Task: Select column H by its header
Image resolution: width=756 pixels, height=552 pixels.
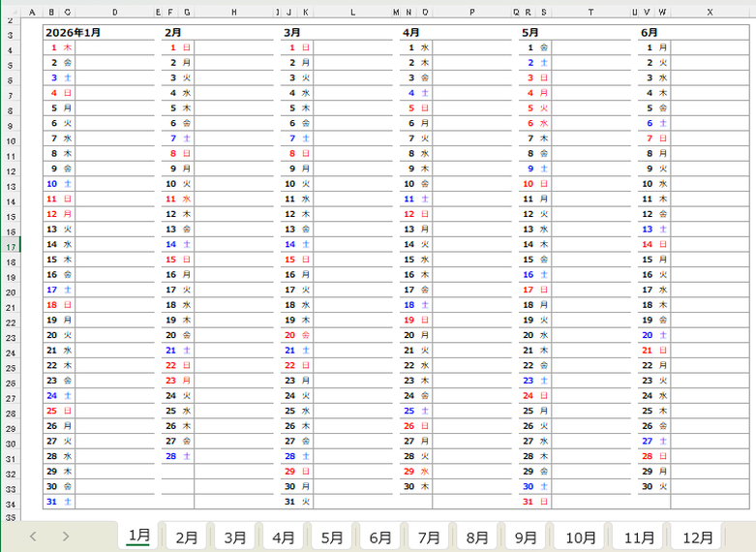Action: 233,12
